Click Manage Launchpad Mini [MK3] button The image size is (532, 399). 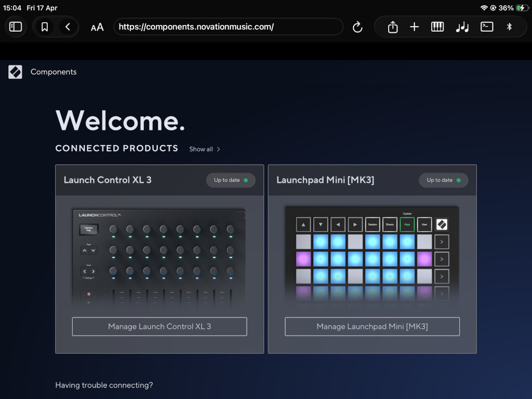372,326
